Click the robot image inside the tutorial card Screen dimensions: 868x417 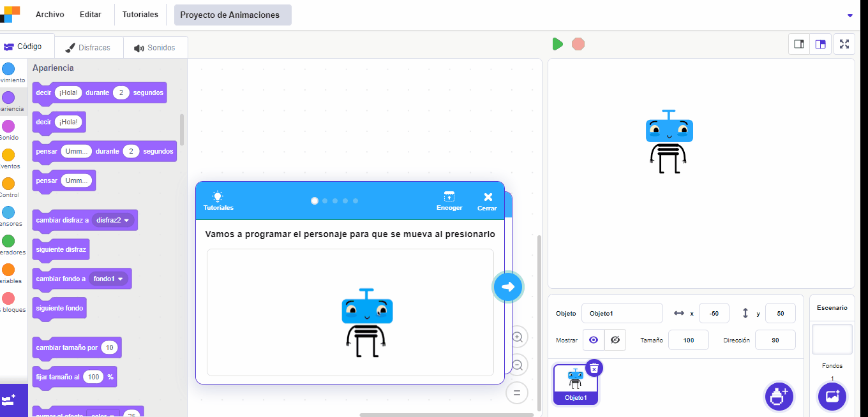tap(367, 322)
